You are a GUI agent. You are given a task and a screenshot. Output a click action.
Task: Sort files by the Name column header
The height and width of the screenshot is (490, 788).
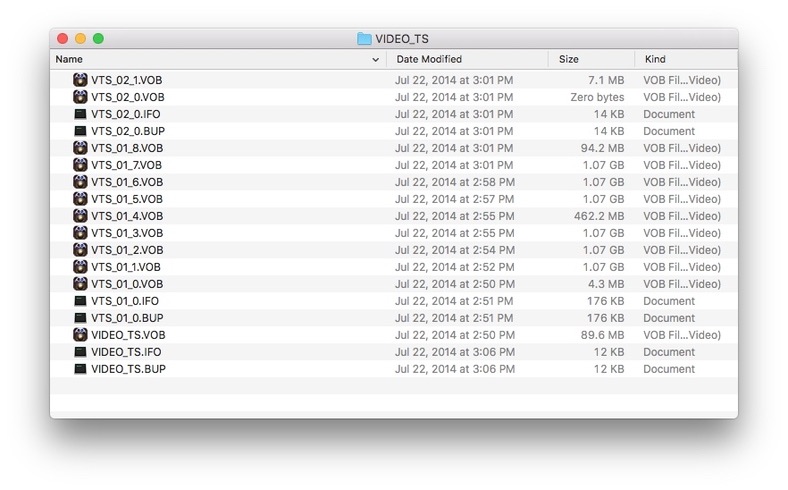tap(218, 59)
